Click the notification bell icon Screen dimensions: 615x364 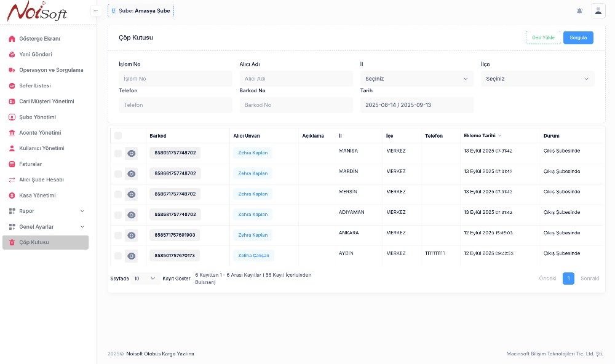(x=579, y=11)
